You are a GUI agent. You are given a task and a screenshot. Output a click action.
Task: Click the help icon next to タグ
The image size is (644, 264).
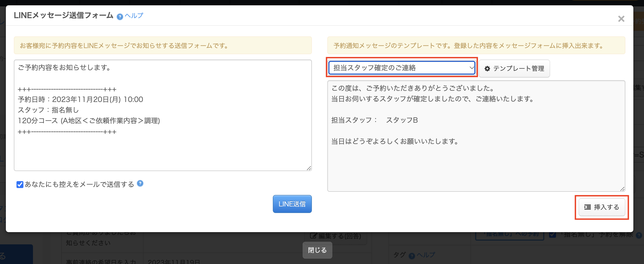pos(412,256)
